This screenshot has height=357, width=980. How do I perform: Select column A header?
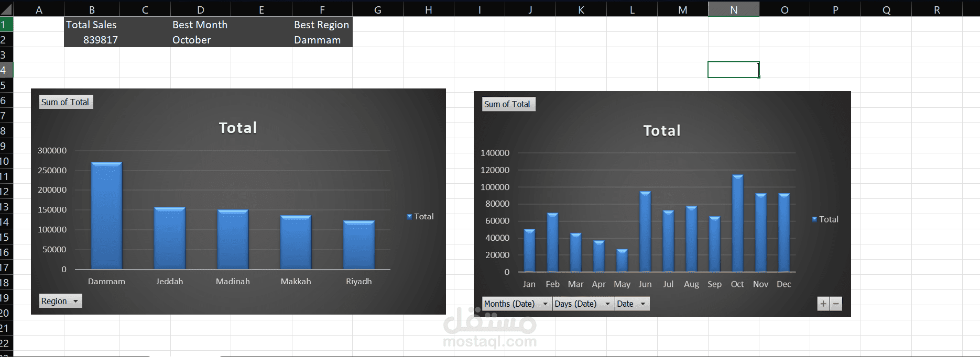[x=39, y=9]
